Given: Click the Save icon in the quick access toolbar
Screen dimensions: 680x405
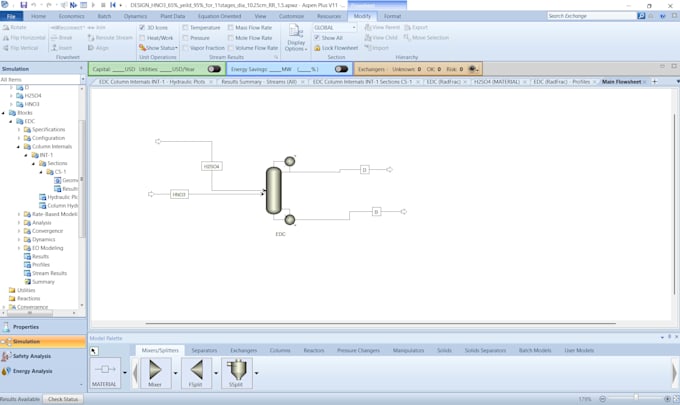Looking at the screenshot, I should pos(23,5).
